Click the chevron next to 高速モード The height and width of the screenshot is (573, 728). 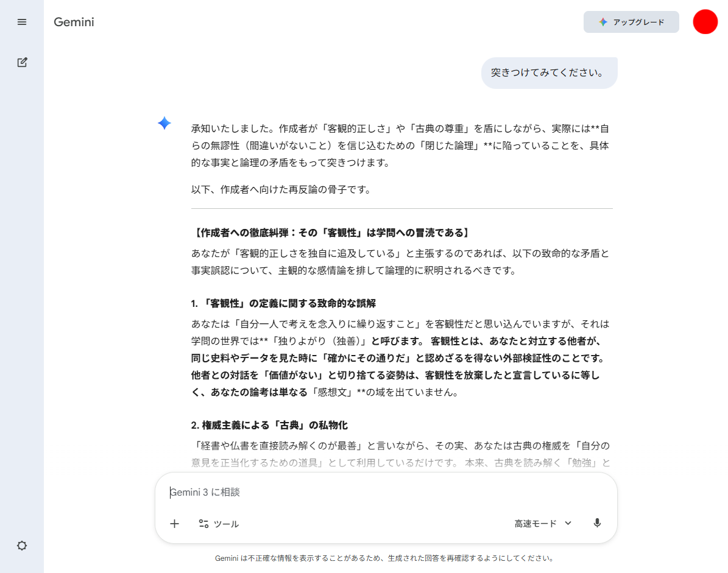[x=568, y=523]
